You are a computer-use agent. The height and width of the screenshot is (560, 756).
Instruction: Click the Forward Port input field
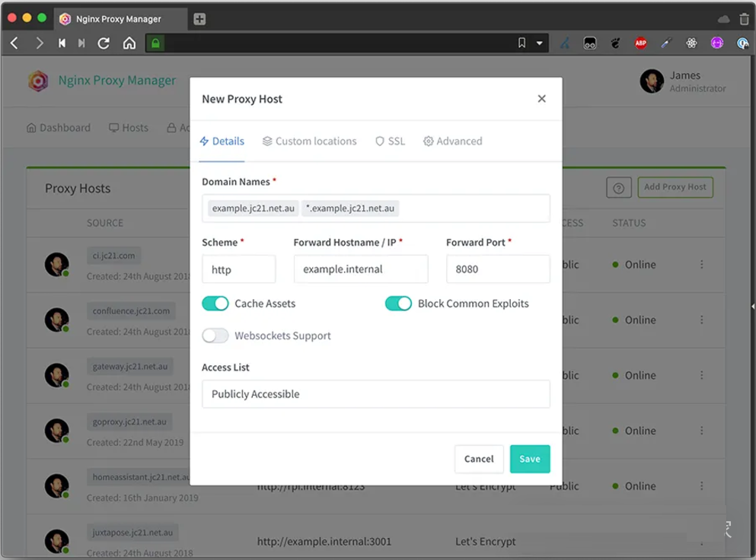click(x=497, y=269)
